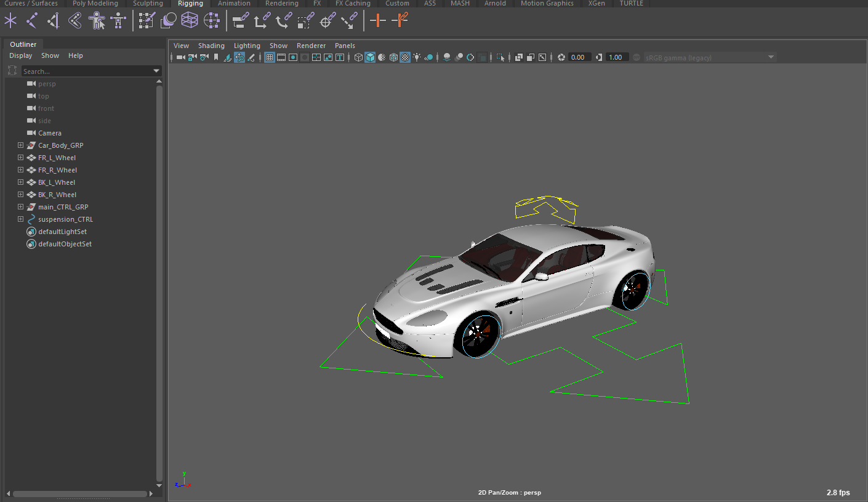The width and height of the screenshot is (868, 502).
Task: Expand the suspension_CTRL node
Action: 20,219
